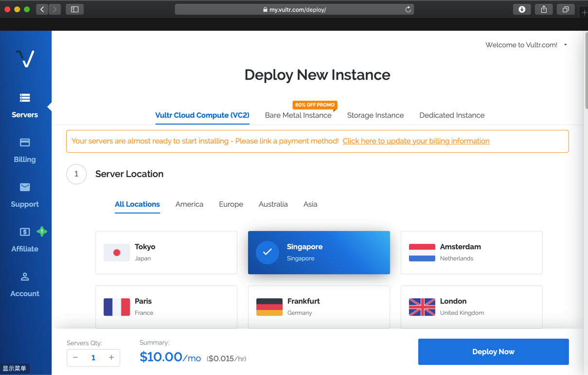The image size is (588, 375).
Task: Click the page vertical scrollbar
Action: (x=586, y=71)
